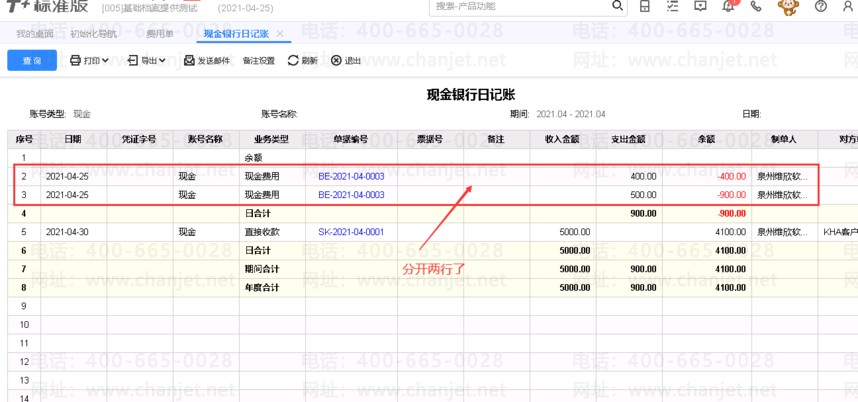Select the 400.00 expense amount cell
The height and width of the screenshot is (402, 858).
click(629, 177)
